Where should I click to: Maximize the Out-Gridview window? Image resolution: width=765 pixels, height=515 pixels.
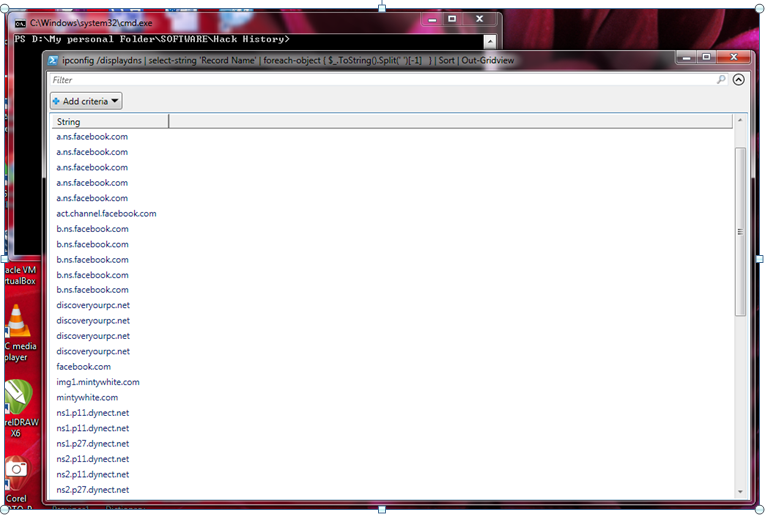coord(706,58)
